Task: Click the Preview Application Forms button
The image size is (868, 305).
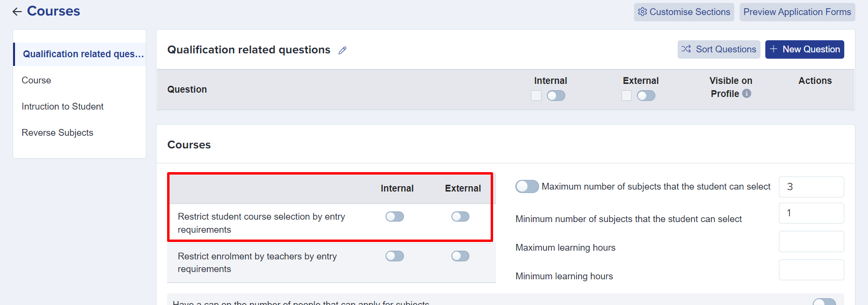Action: pos(797,12)
